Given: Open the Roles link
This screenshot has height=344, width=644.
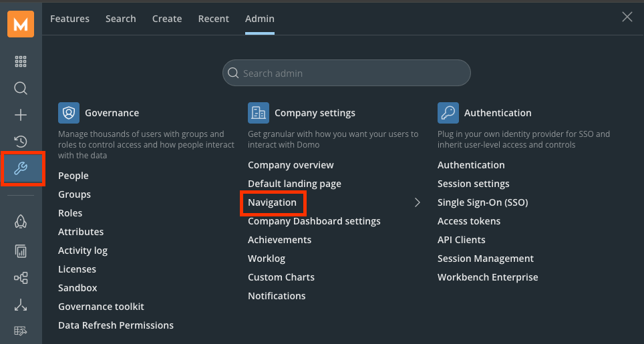Looking at the screenshot, I should click(70, 213).
